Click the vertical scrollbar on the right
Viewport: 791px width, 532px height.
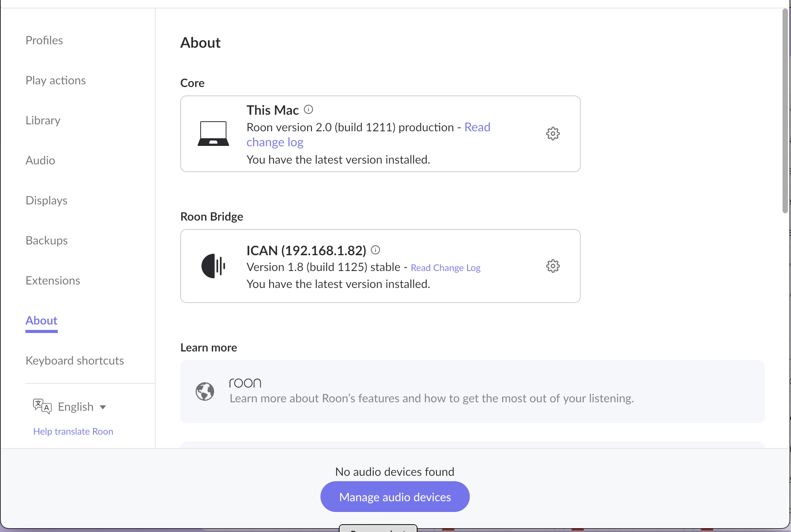click(x=785, y=111)
